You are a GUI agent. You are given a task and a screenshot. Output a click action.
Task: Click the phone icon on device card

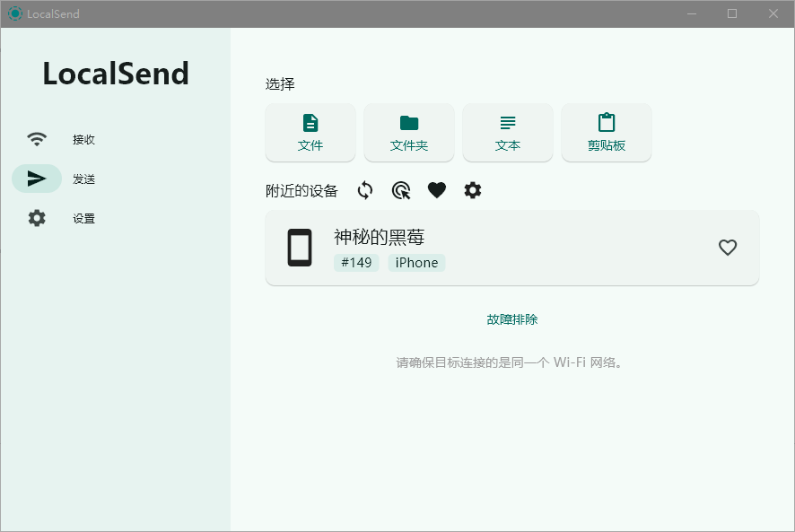point(300,248)
